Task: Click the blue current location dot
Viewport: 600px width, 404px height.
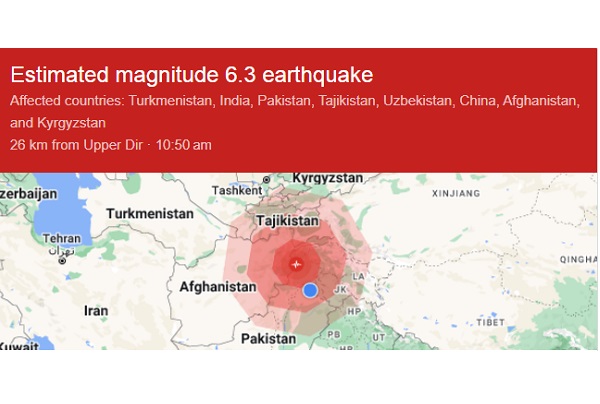Action: [310, 290]
